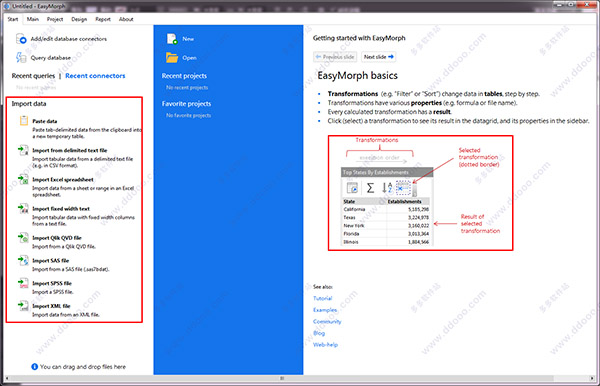Open the Query database icon
The width and height of the screenshot is (600, 386).
21,57
